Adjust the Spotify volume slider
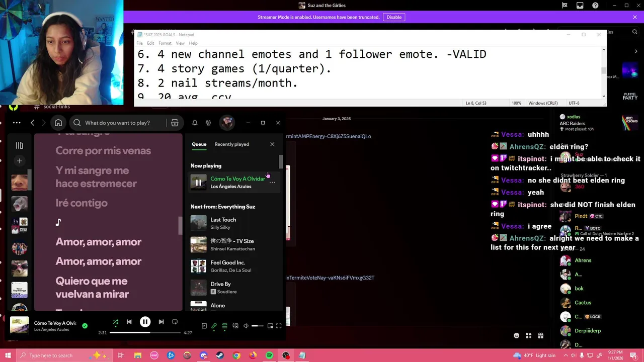Screen dimensions: 644x362 pos(257,326)
